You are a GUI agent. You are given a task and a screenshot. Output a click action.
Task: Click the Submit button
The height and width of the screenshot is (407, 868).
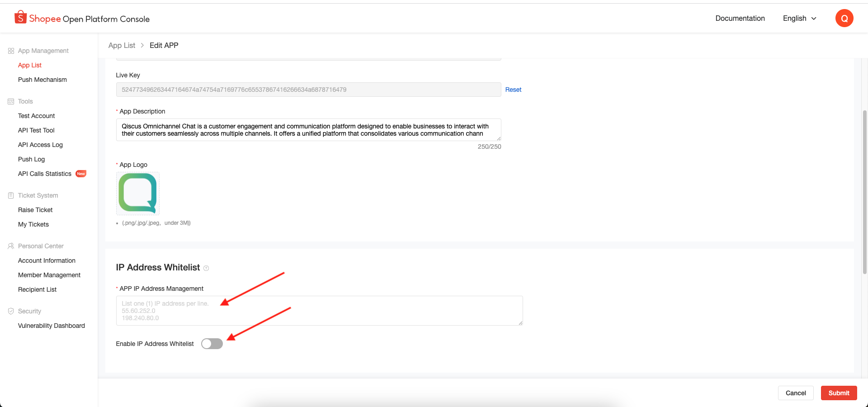(839, 393)
